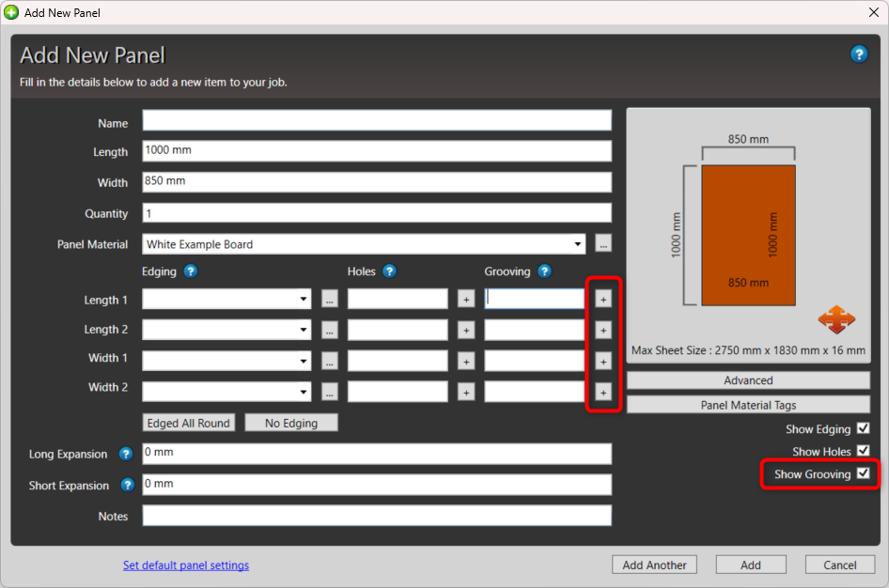This screenshot has height=588, width=889.
Task: Open the Advanced options
Action: tap(748, 380)
